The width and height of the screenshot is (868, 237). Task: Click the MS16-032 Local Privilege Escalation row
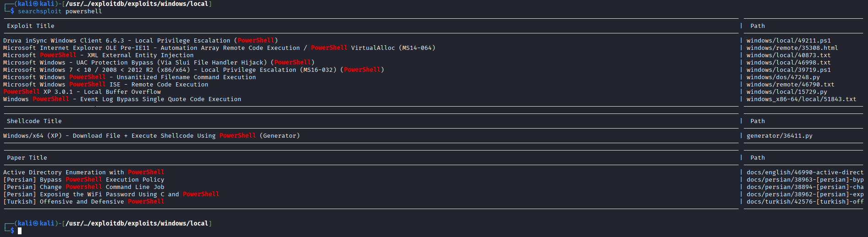pyautogui.click(x=194, y=70)
